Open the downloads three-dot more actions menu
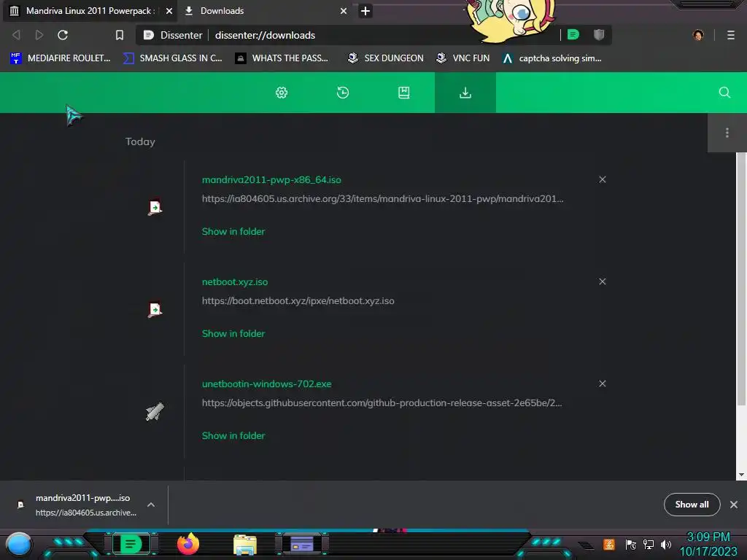Viewport: 747px width, 560px height. pos(727,133)
